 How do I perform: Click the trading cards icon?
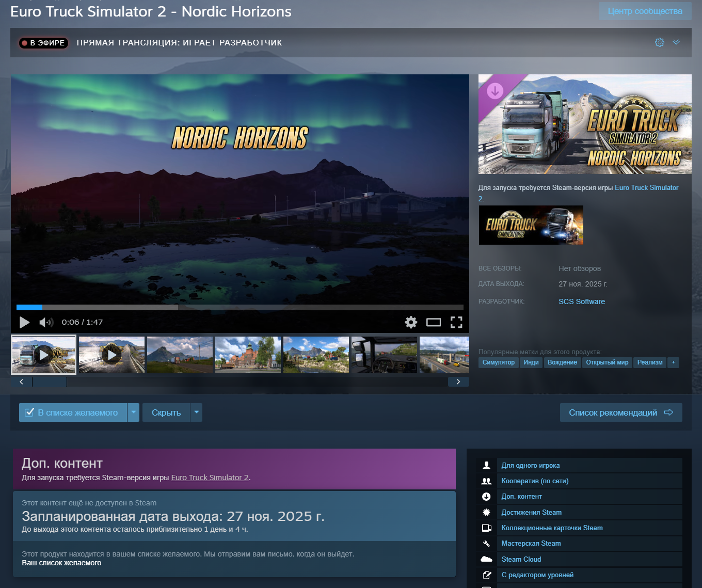(486, 528)
